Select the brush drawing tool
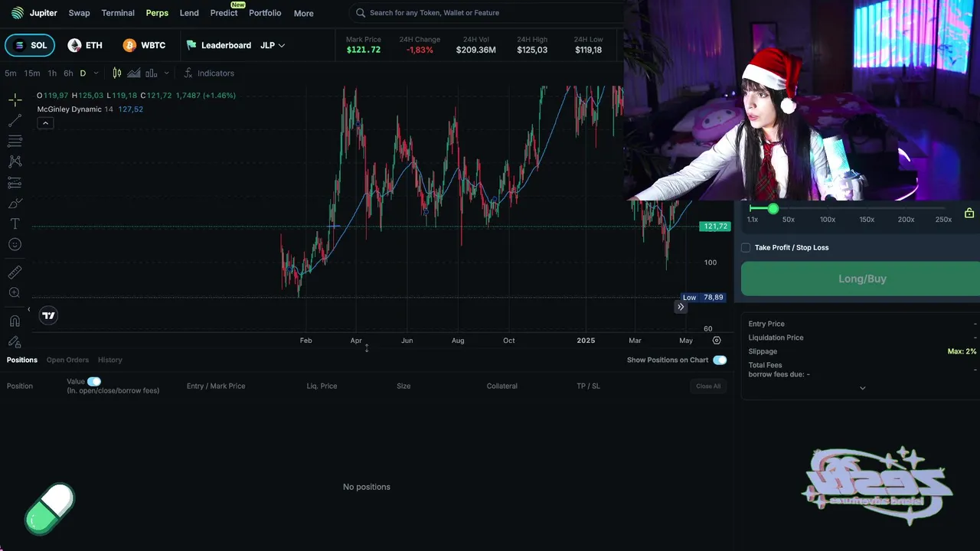This screenshot has width=980, height=551. click(15, 203)
